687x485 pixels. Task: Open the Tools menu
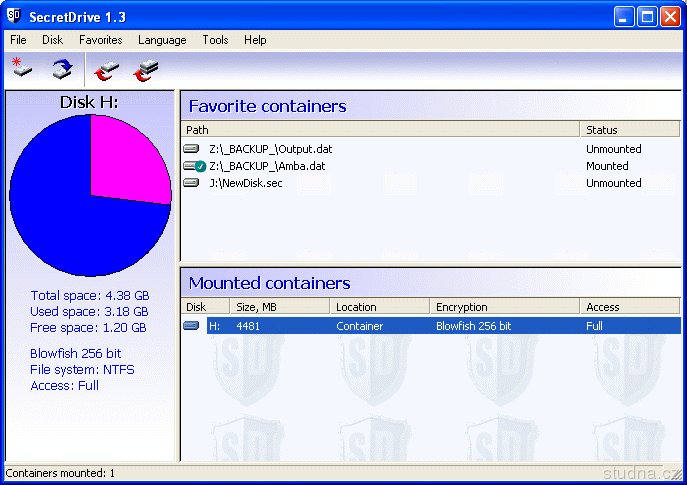pyautogui.click(x=215, y=40)
